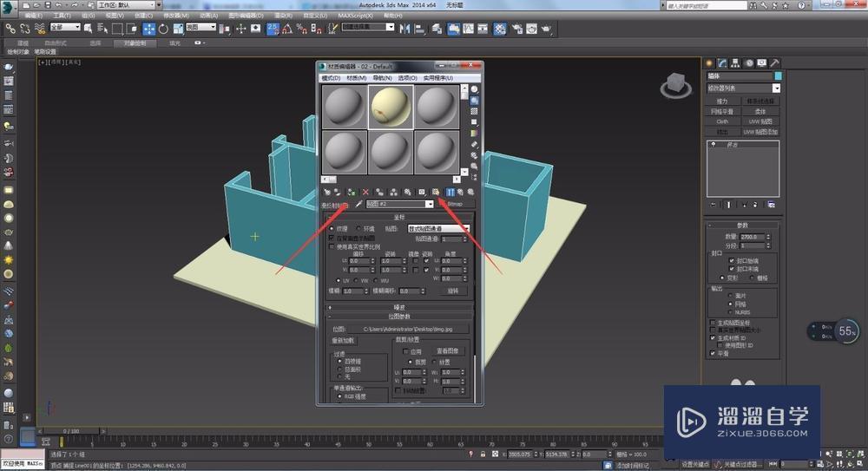The width and height of the screenshot is (868, 471).
Task: Open Material menu in Material Editor
Action: (x=356, y=78)
